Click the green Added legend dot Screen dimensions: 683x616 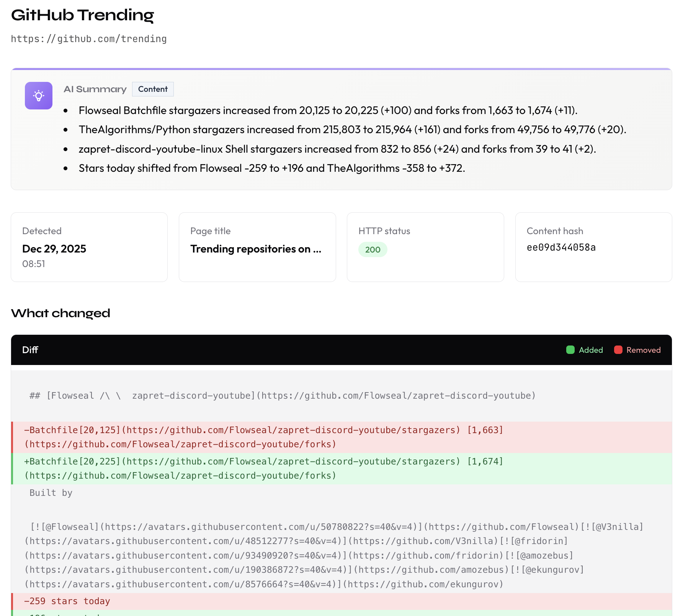coord(571,350)
